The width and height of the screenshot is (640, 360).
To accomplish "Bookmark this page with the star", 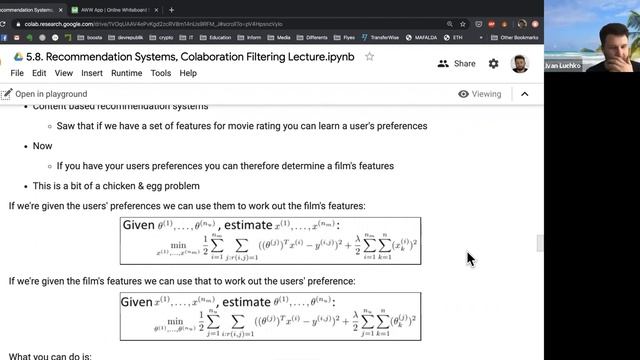I will coord(462,24).
